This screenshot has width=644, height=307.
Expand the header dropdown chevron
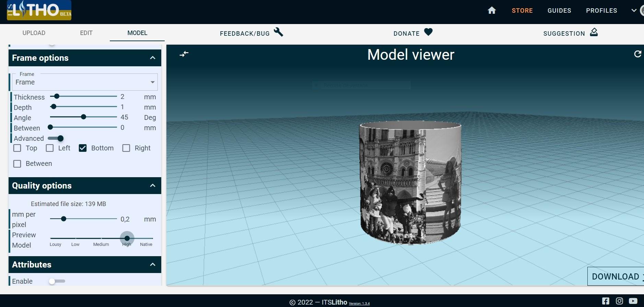tap(634, 11)
